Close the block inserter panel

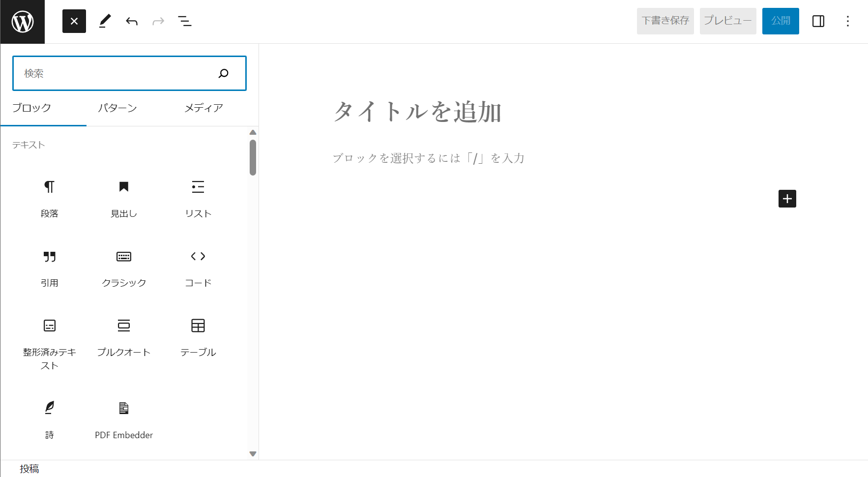pos(74,21)
